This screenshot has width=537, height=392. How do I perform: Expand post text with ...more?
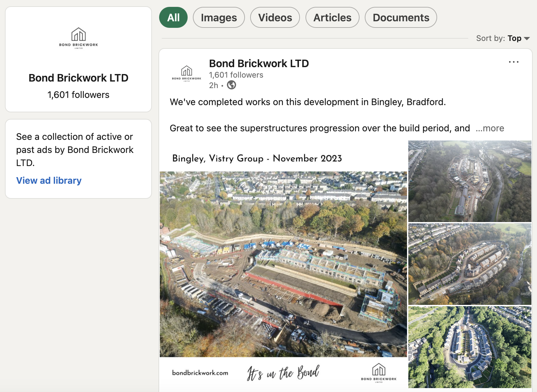(490, 128)
